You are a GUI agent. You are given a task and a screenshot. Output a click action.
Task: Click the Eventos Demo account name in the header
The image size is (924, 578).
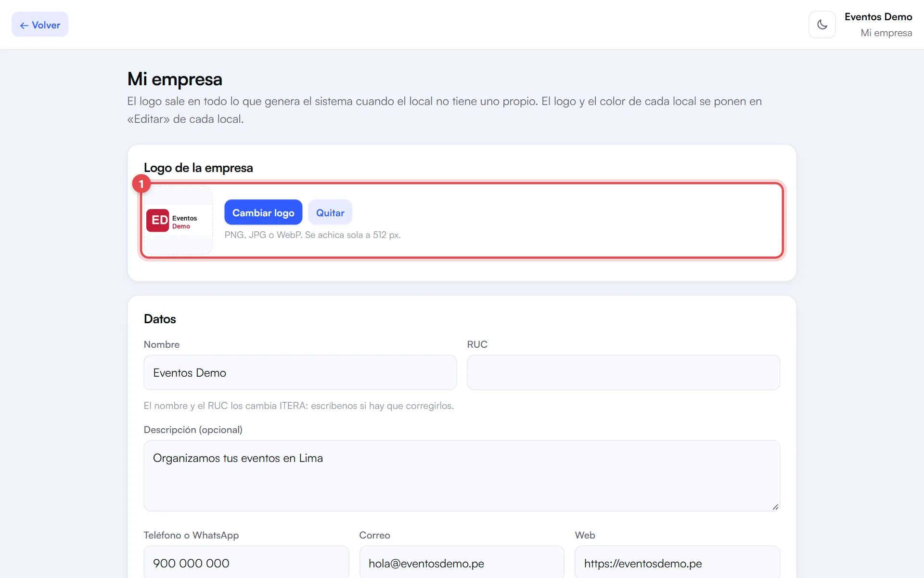coord(878,17)
